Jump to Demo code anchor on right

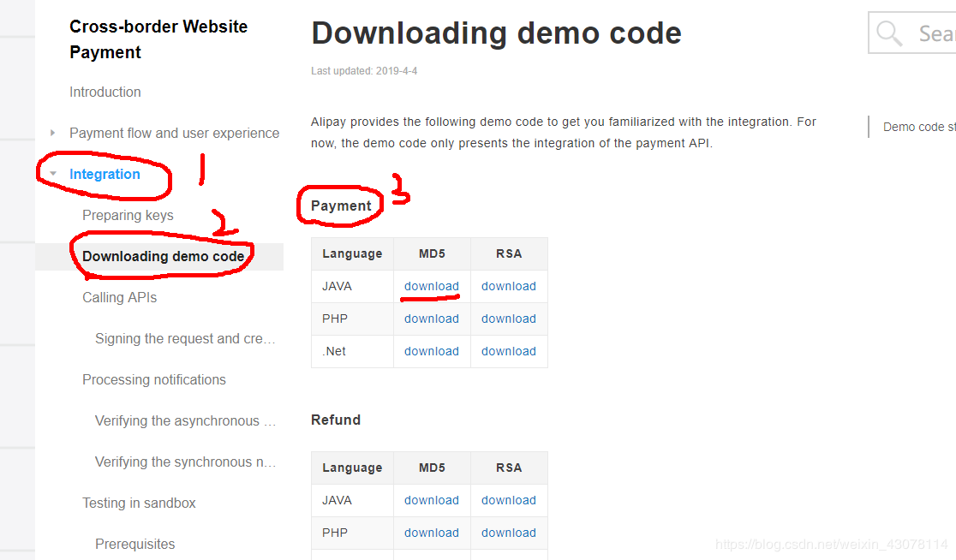tap(919, 127)
